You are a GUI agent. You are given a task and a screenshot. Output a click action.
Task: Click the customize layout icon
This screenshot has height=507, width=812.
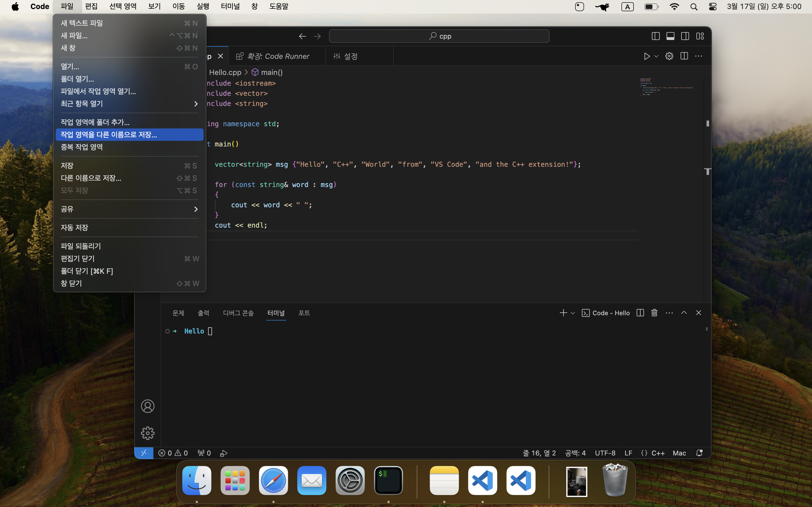click(x=700, y=36)
